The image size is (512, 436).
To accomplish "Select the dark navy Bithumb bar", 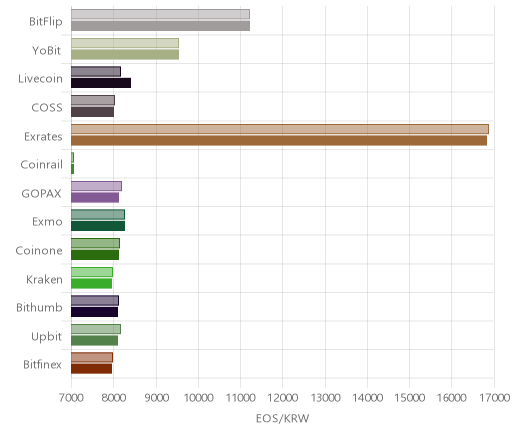I will tap(94, 312).
